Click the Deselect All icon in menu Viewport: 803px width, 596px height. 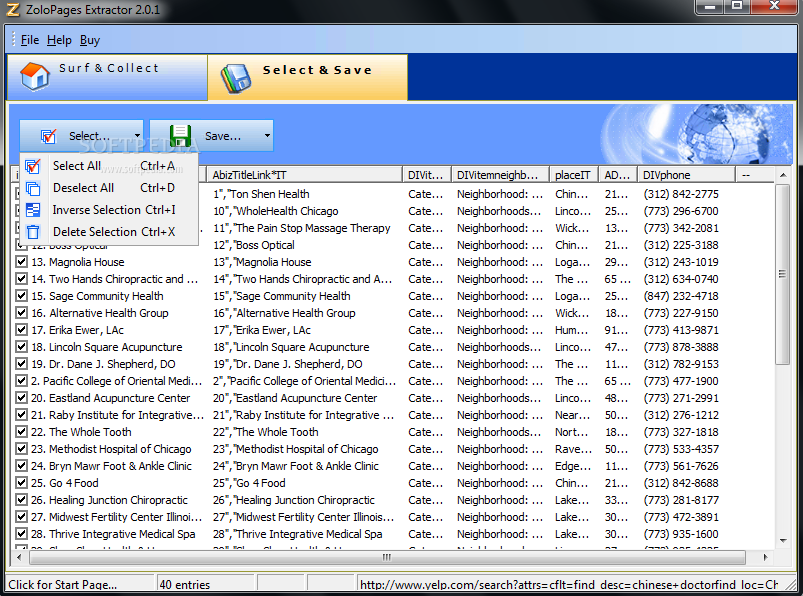point(33,188)
